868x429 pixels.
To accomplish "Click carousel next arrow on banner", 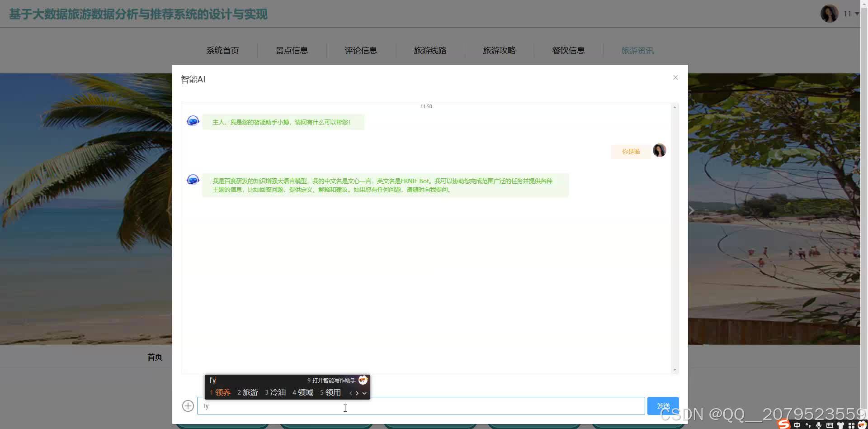I will 692,210.
